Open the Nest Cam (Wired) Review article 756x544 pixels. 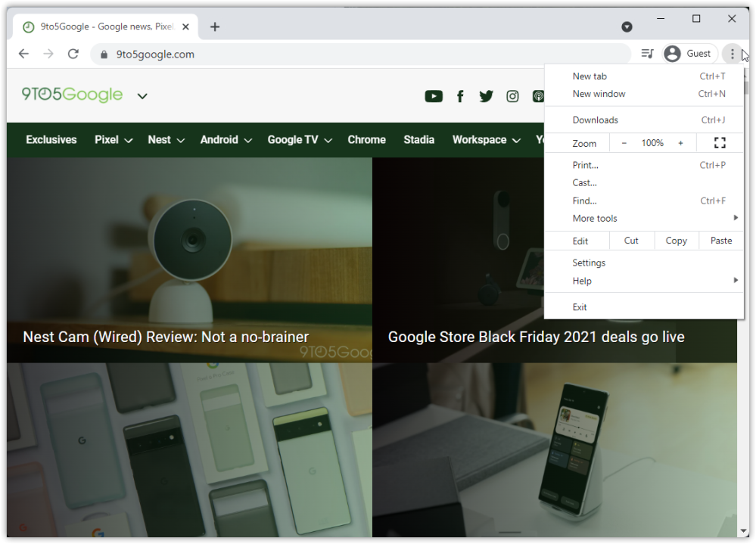coord(166,337)
